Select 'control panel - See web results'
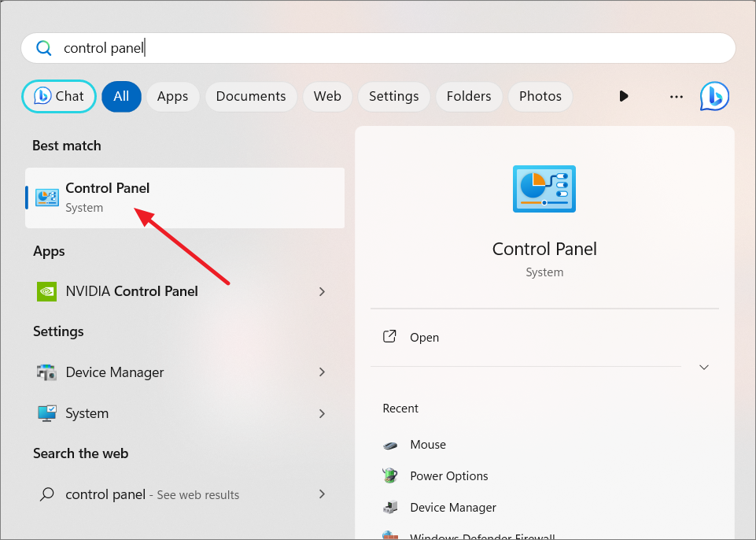This screenshot has width=756, height=540. coord(185,494)
